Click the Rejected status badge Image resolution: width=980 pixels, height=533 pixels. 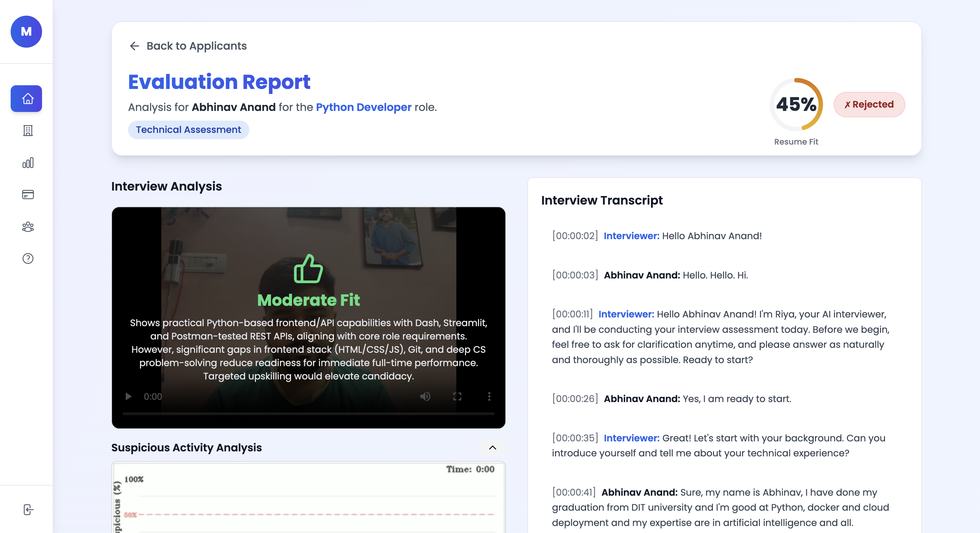(x=869, y=105)
